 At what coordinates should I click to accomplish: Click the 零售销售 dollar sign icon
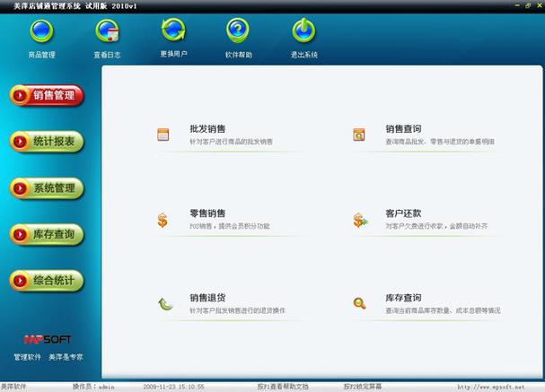click(x=163, y=220)
